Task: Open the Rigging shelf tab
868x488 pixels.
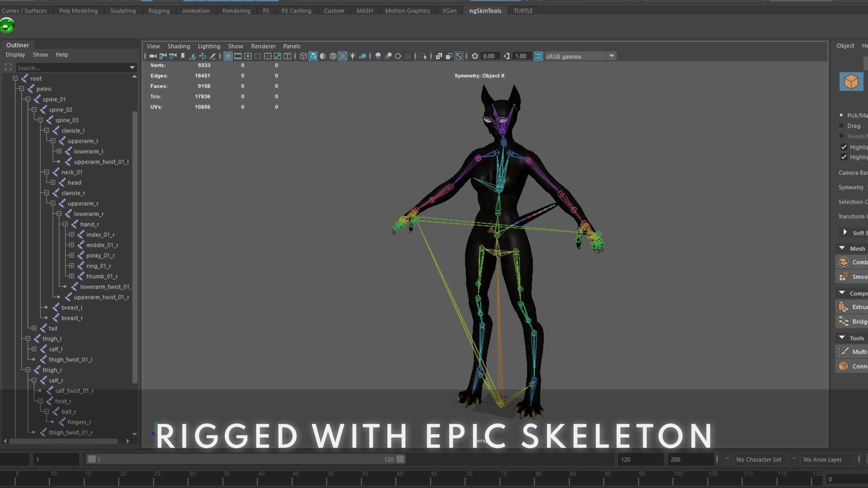Action: [x=159, y=11]
